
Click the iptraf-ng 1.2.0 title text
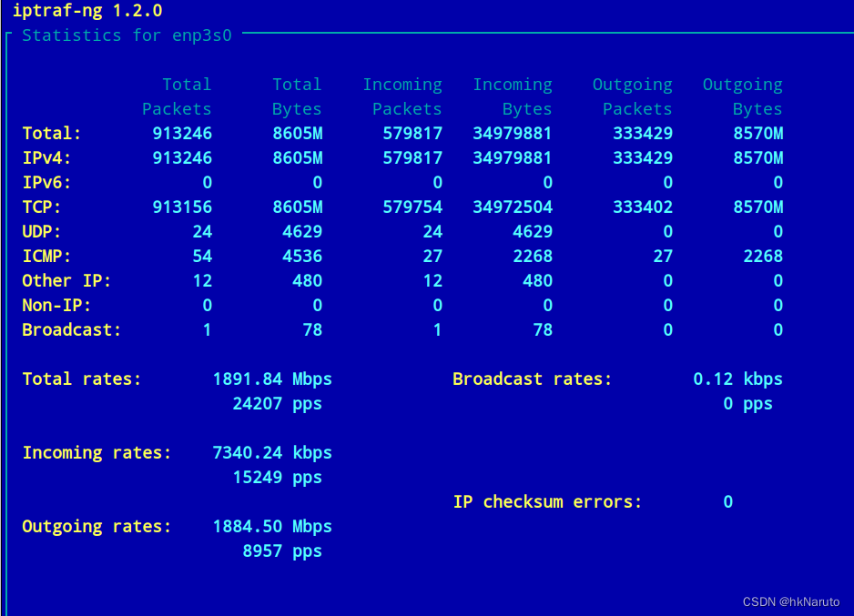(x=87, y=10)
